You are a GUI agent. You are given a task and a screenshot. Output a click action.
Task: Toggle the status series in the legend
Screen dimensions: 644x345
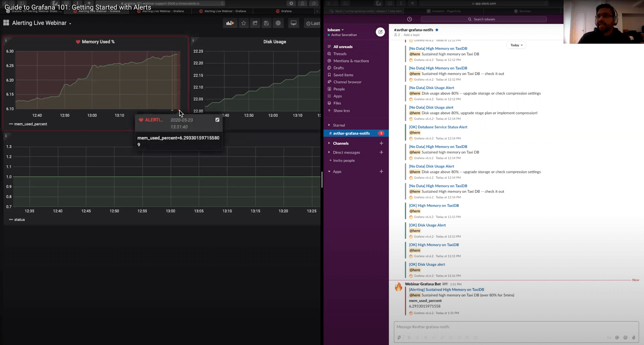pyautogui.click(x=19, y=220)
